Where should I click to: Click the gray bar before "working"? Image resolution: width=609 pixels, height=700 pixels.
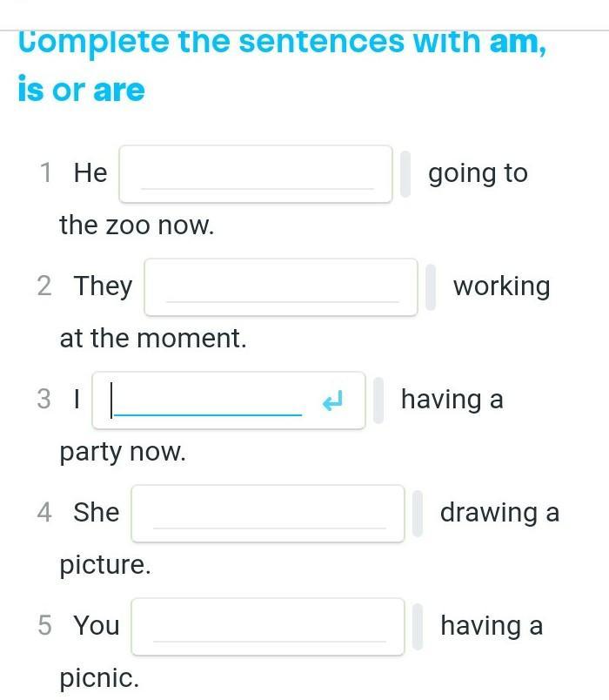pyautogui.click(x=431, y=286)
